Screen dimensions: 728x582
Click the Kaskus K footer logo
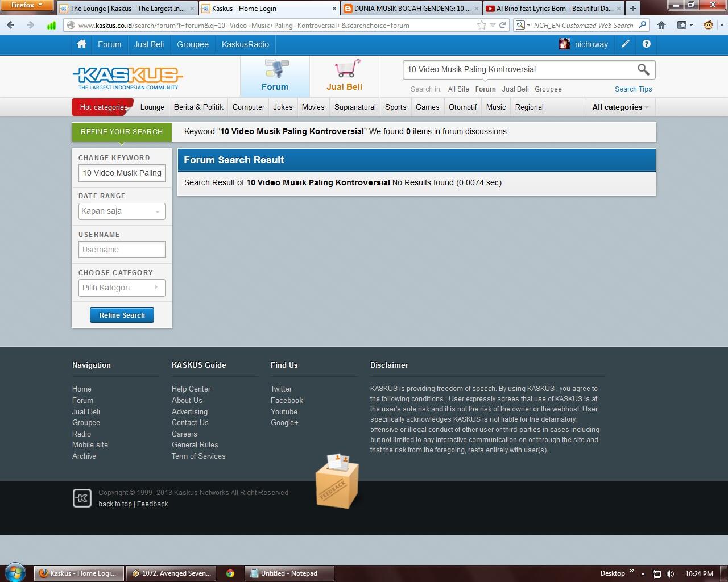coord(82,498)
